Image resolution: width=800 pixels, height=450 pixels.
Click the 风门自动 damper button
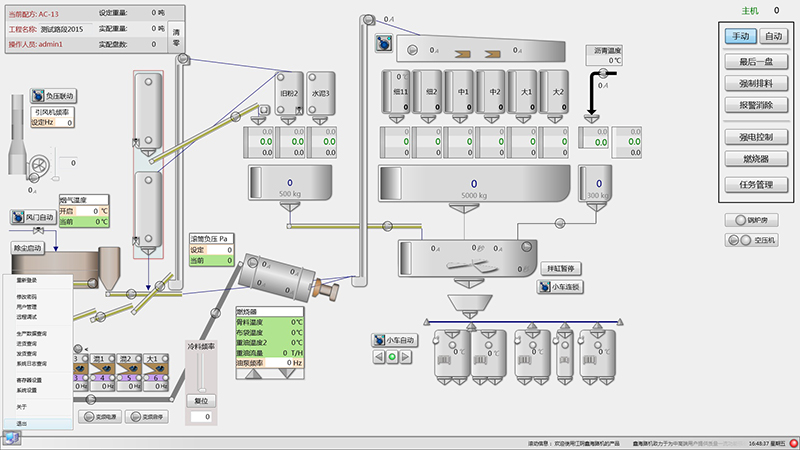tap(34, 217)
